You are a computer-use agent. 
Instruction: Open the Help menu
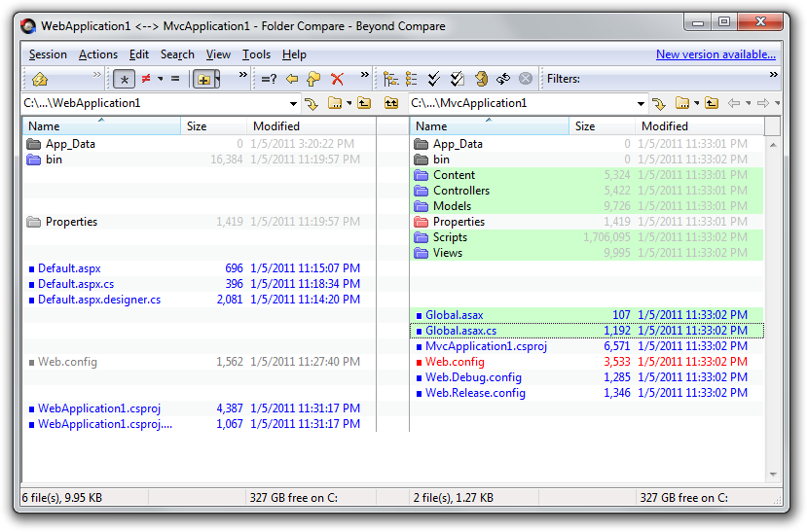294,54
